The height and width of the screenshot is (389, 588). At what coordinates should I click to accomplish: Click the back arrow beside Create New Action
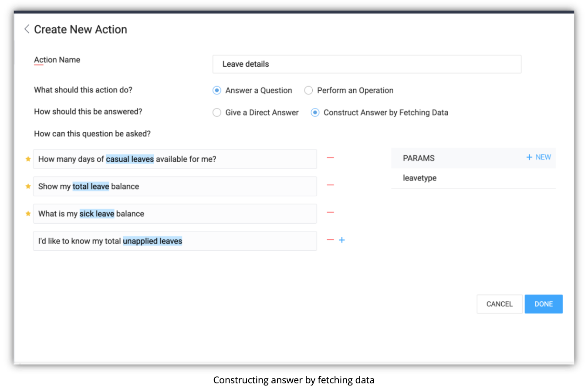(27, 29)
